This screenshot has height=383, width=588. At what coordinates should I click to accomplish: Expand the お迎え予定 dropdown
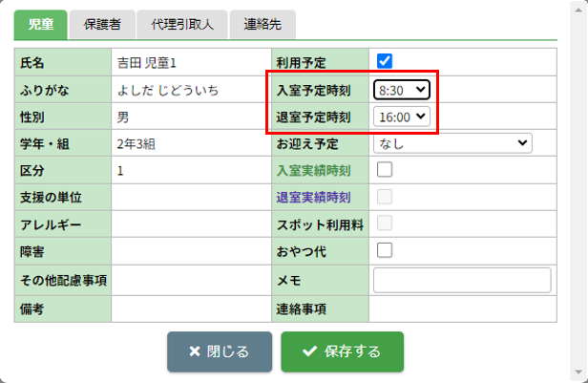[451, 143]
